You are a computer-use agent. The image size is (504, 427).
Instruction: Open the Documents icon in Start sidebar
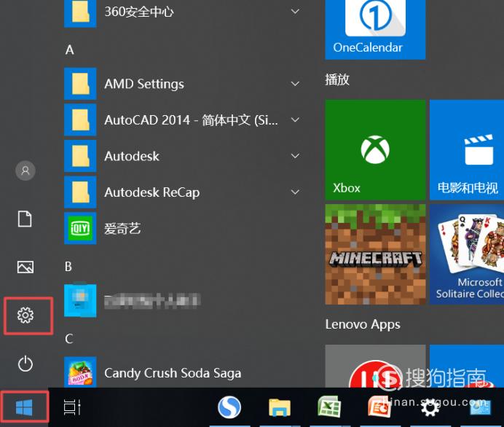[x=25, y=219]
